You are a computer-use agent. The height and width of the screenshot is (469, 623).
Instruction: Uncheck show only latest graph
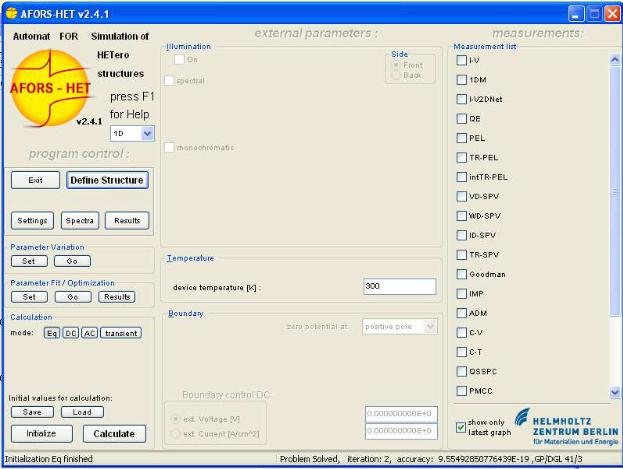pyautogui.click(x=461, y=427)
